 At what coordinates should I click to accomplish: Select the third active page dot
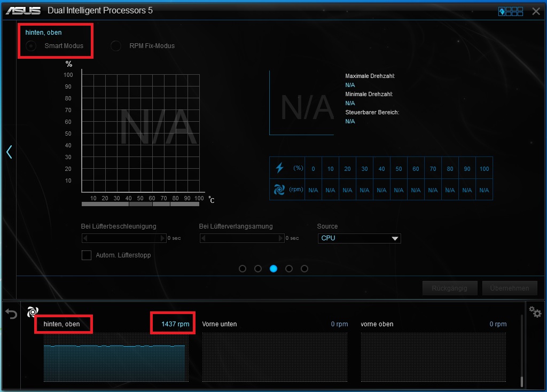tap(273, 269)
